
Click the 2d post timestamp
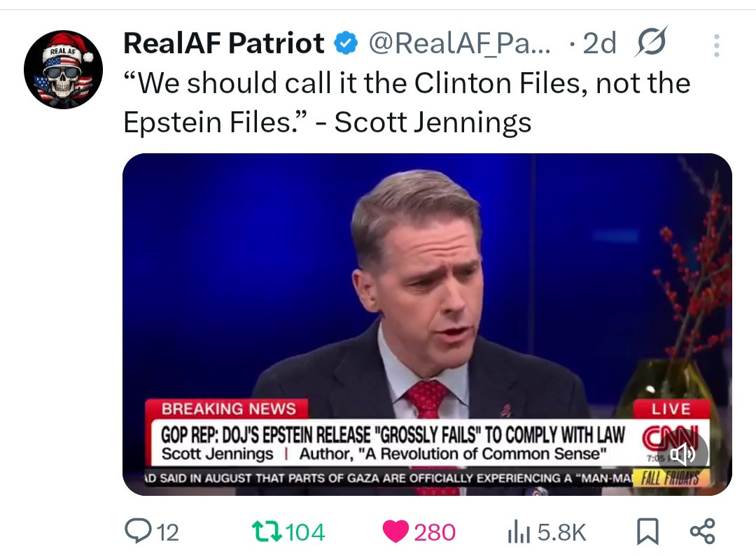tap(599, 44)
